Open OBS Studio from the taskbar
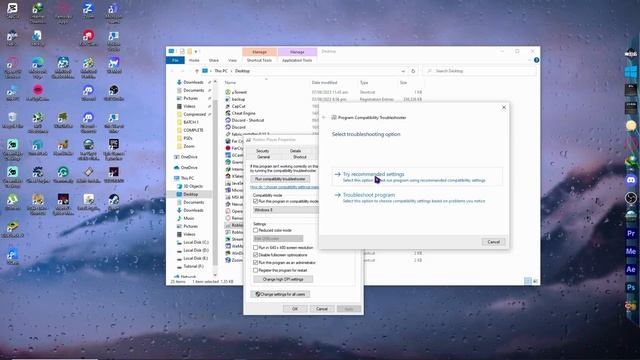This screenshot has width=640, height=360. click(631, 198)
